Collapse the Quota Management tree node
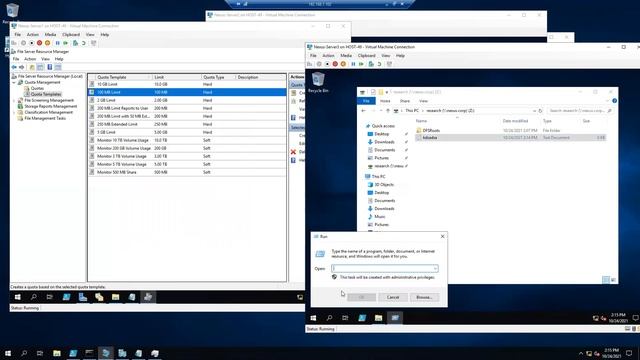Image resolution: width=640 pixels, height=360 pixels. tap(14, 82)
